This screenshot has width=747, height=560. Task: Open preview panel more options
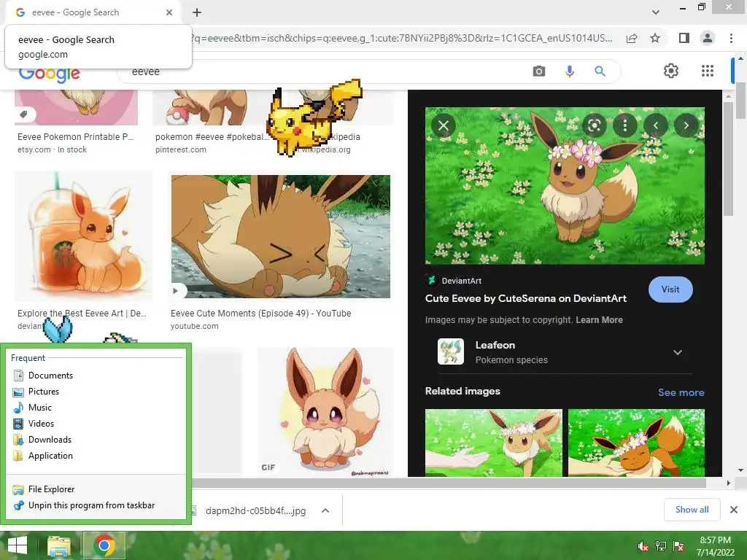coord(625,125)
